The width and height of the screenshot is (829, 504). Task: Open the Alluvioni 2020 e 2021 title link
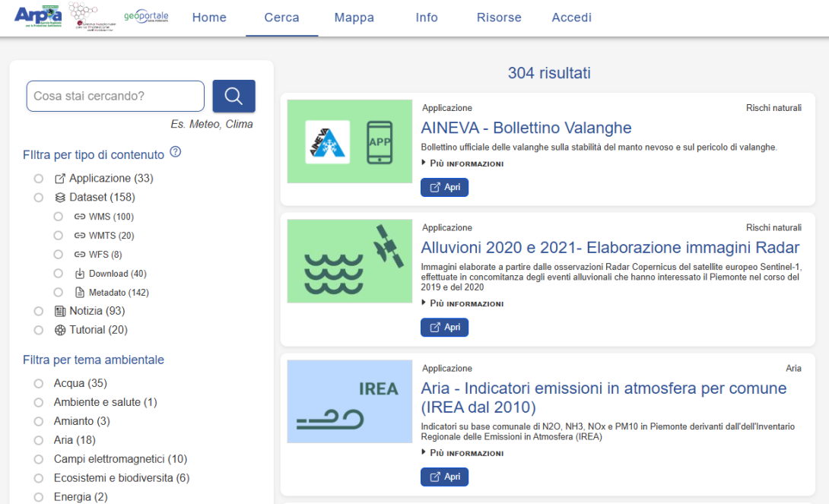[610, 247]
